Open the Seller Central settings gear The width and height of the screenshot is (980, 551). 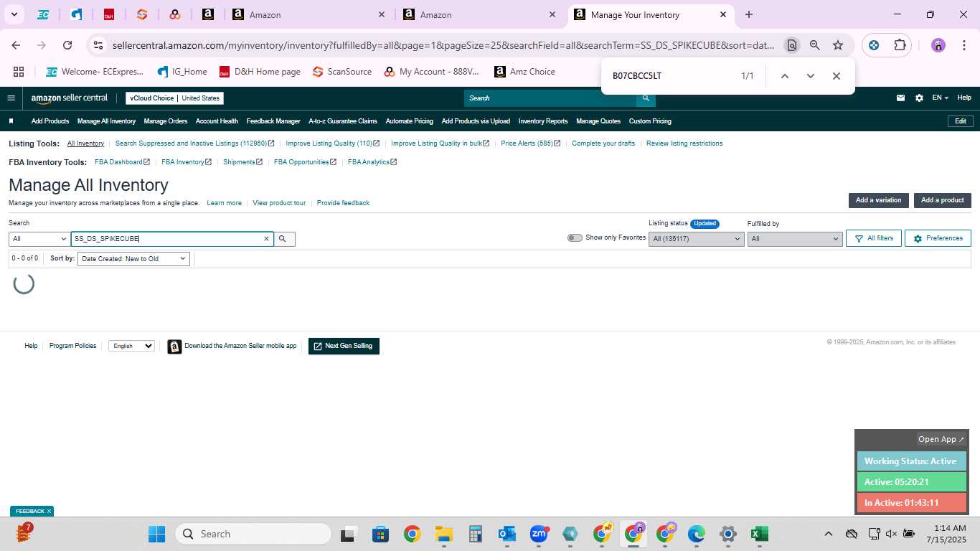pos(919,98)
